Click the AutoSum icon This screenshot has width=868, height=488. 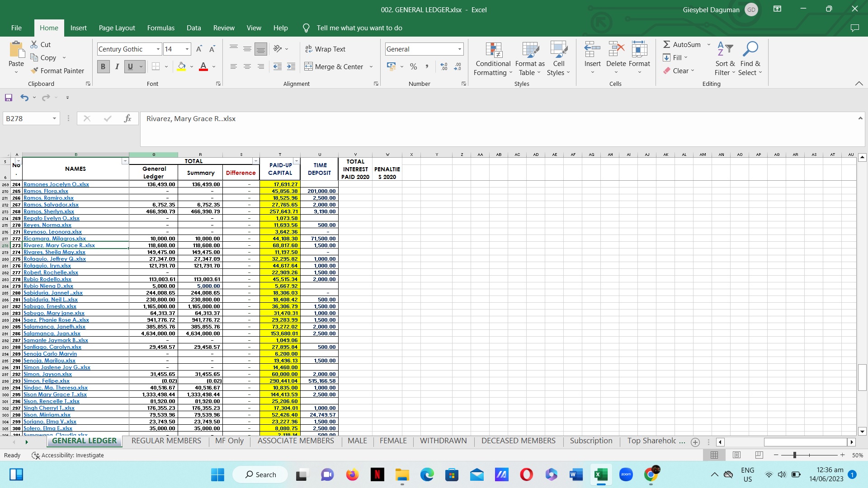[667, 44]
